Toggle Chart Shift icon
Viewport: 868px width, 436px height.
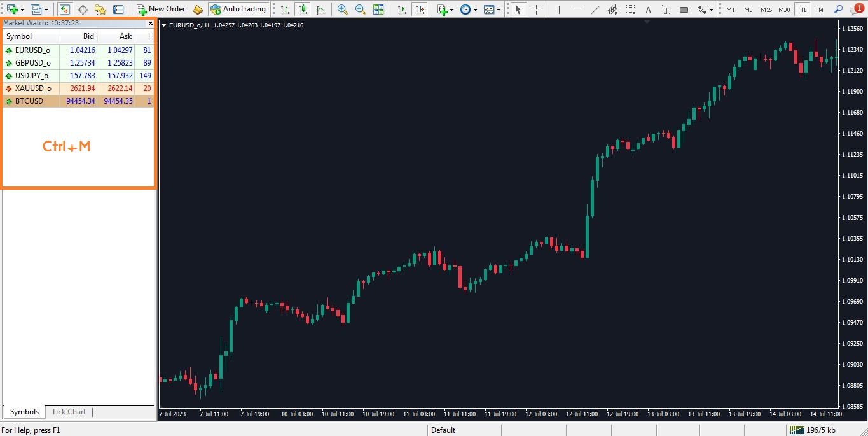[419, 10]
